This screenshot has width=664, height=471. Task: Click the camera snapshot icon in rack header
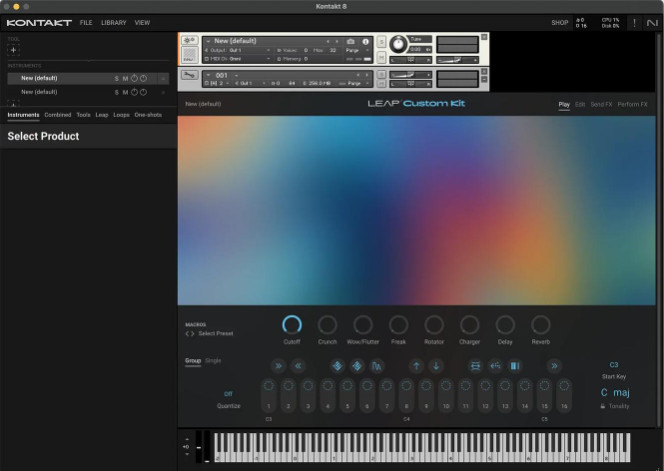tap(351, 42)
